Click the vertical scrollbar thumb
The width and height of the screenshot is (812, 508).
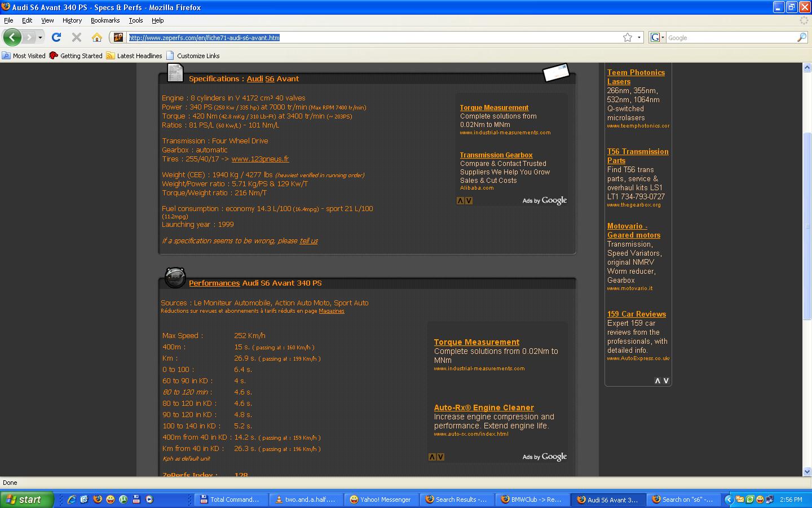click(x=807, y=226)
